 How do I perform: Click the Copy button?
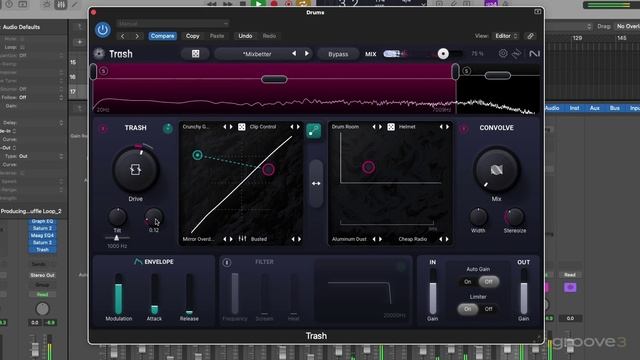pos(193,36)
